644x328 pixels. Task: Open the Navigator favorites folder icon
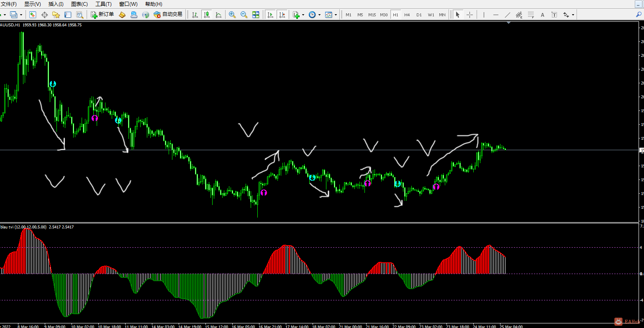tap(56, 15)
